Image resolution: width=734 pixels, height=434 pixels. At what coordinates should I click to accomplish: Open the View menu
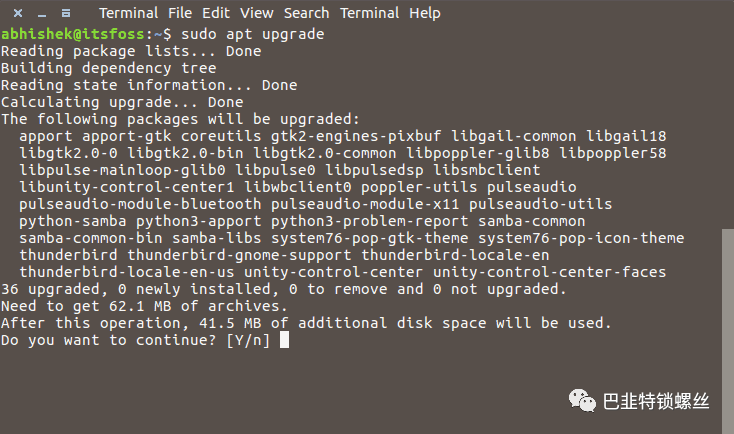(x=257, y=13)
